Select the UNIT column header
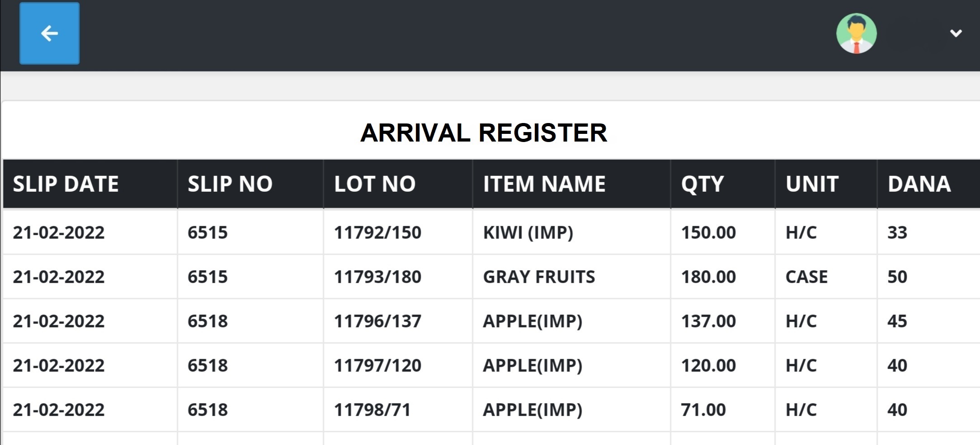Image resolution: width=980 pixels, height=445 pixels. [812, 184]
